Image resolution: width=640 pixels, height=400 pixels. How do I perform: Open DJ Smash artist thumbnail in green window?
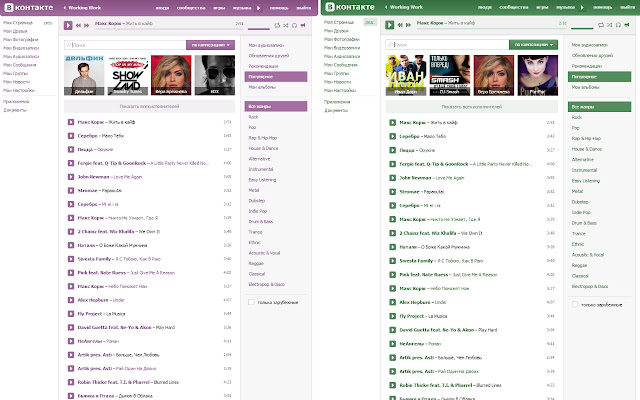click(450, 75)
